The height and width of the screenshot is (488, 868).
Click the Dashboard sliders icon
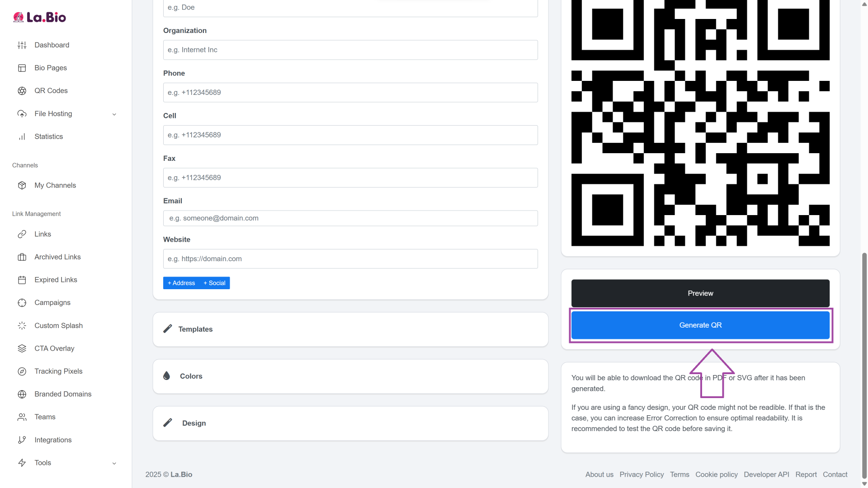coord(22,45)
